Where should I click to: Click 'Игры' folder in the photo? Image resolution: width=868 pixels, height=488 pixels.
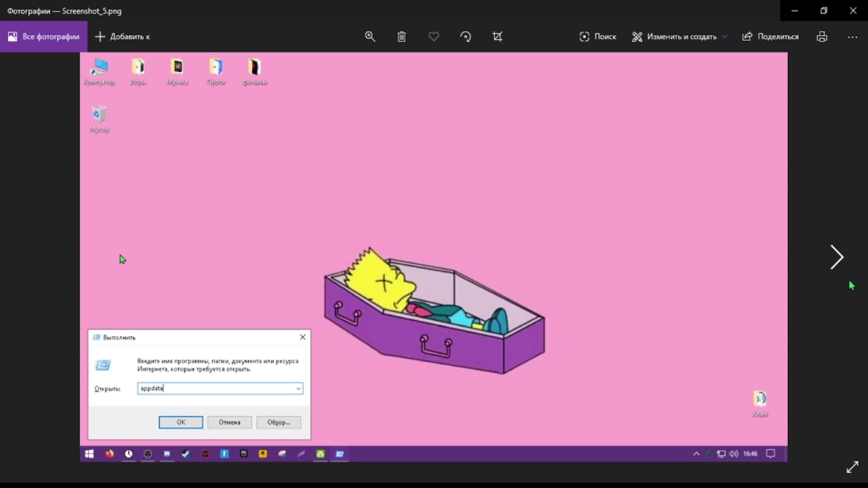[138, 72]
